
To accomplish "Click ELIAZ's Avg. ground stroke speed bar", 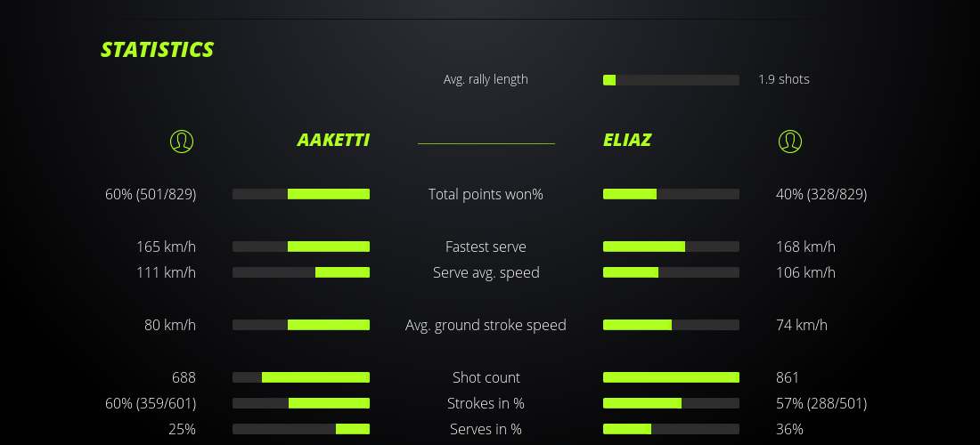I will [671, 325].
